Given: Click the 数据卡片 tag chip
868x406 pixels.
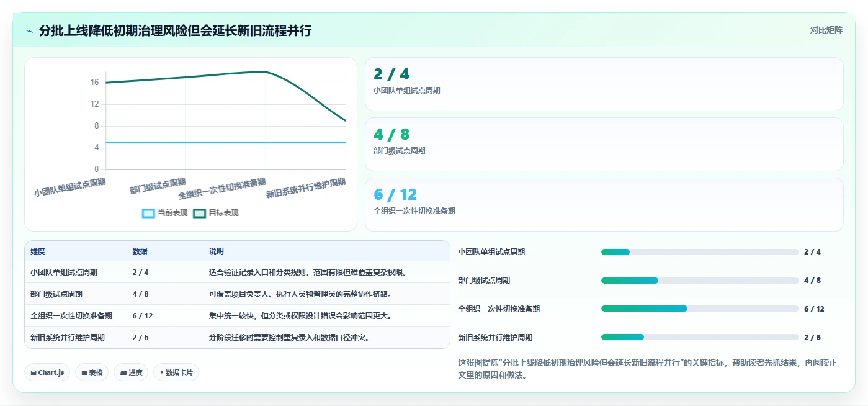Looking at the screenshot, I should tap(176, 372).
